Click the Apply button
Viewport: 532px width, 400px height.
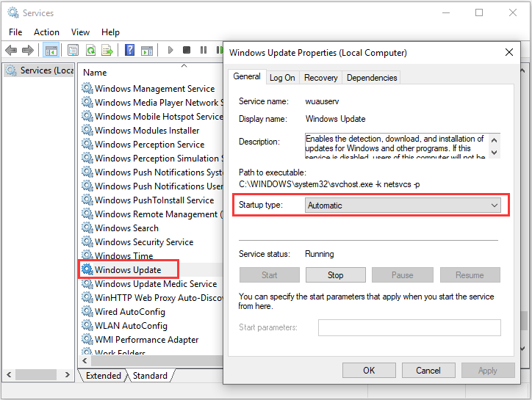[488, 370]
